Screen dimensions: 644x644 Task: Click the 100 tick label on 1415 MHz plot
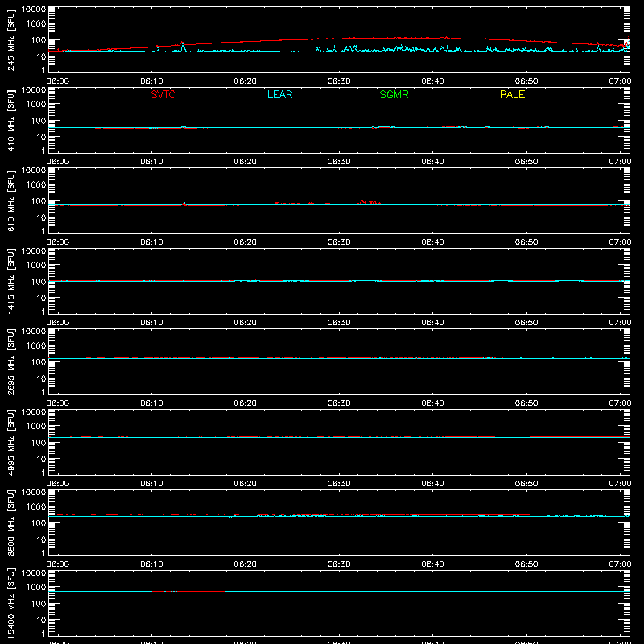click(x=39, y=282)
